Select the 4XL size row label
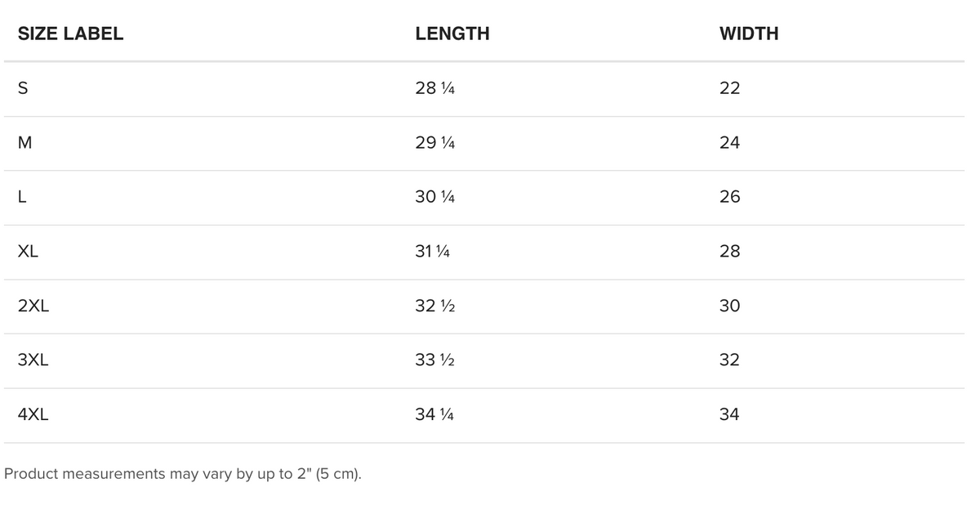The image size is (980, 523). click(x=33, y=414)
